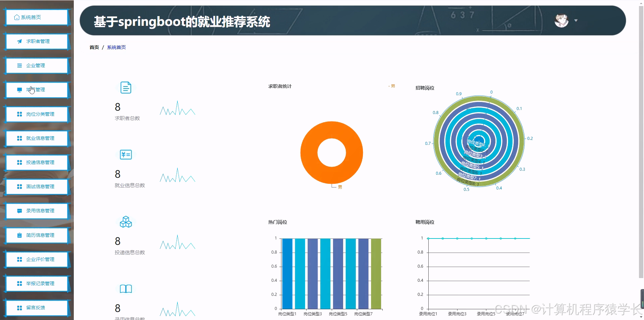
Task: Click the 录用岗位1 axis label
Action: (x=428, y=314)
